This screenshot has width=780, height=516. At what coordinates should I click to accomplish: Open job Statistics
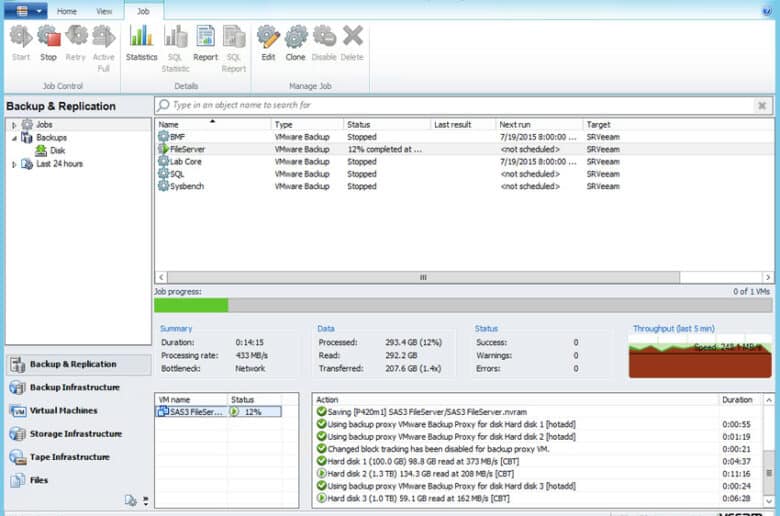[x=141, y=43]
